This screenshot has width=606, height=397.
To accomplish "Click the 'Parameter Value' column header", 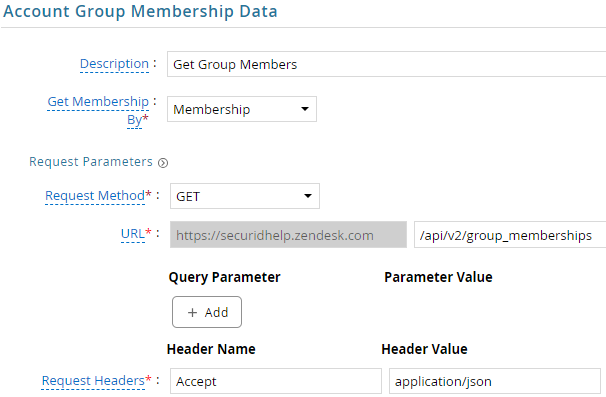I will (438, 277).
